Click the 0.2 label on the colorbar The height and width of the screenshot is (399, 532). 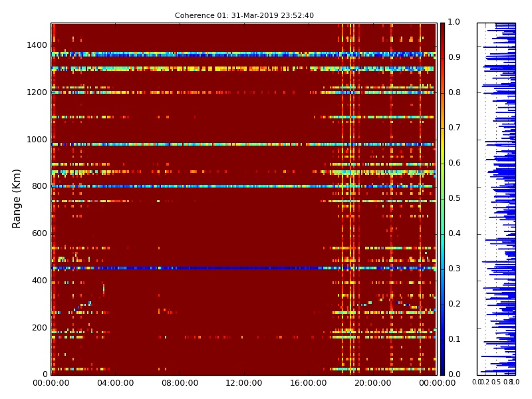454,305
